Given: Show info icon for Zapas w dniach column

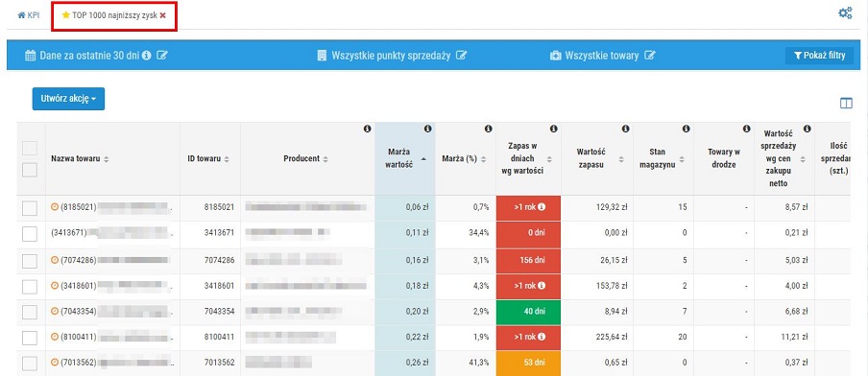Looking at the screenshot, I should coord(554,129).
